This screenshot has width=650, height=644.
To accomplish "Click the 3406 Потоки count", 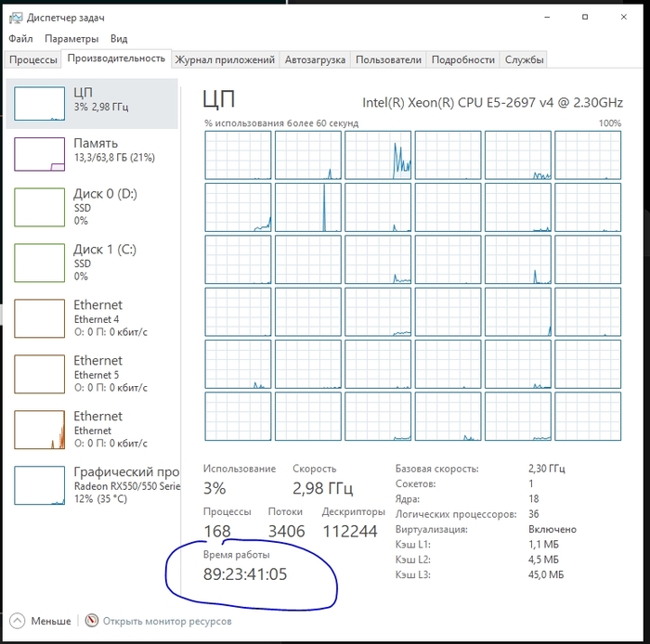I will (286, 532).
